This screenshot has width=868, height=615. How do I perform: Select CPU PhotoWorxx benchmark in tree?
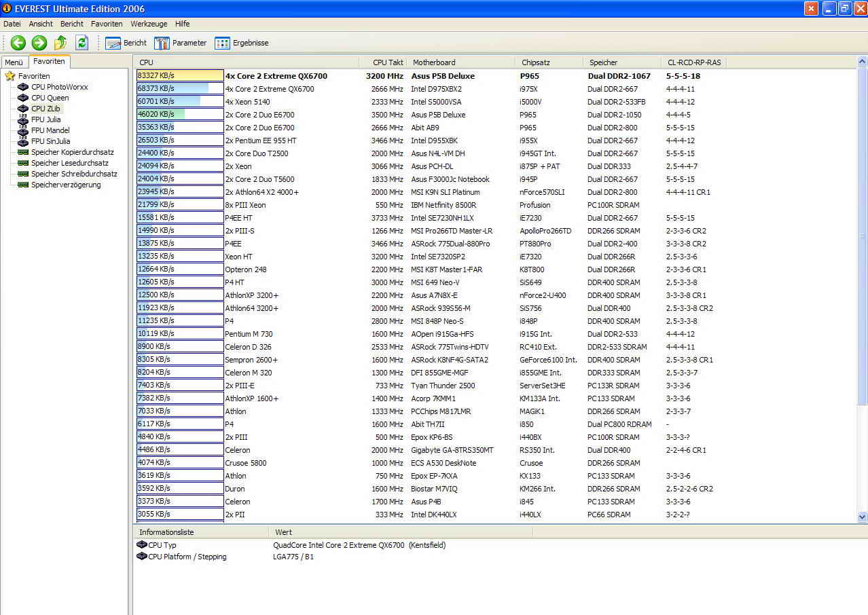[60, 87]
